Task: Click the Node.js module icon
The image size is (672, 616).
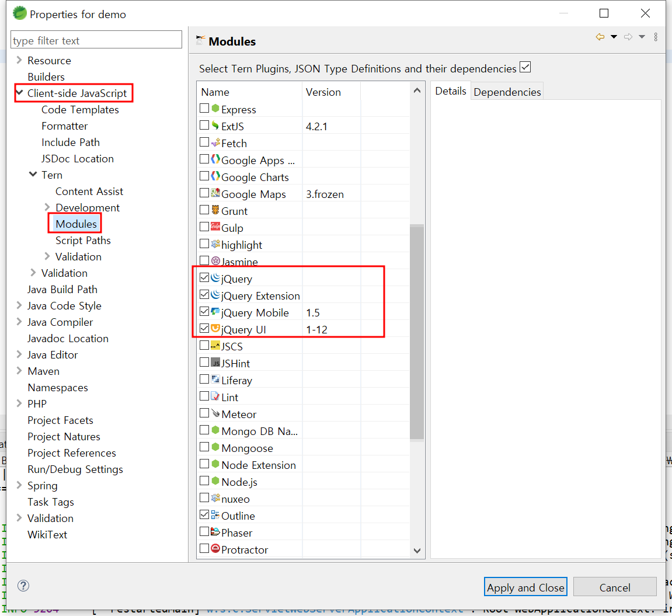Action: click(x=215, y=481)
